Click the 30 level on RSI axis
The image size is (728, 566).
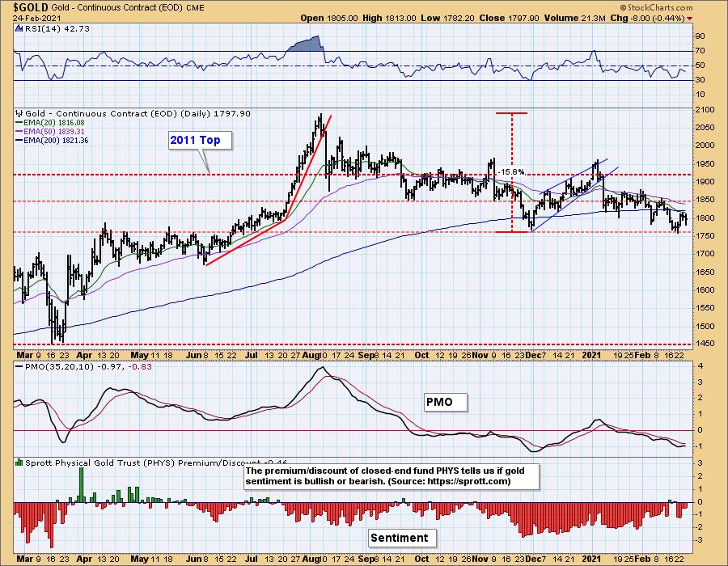[700, 80]
